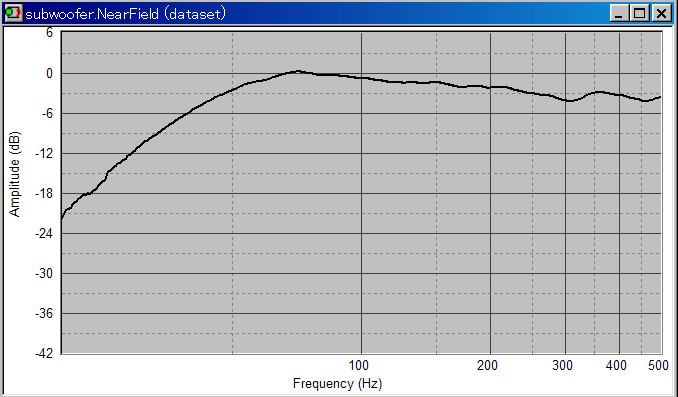The height and width of the screenshot is (397, 678).
Task: Click the '-18' amplitude tick label
Action: [44, 193]
